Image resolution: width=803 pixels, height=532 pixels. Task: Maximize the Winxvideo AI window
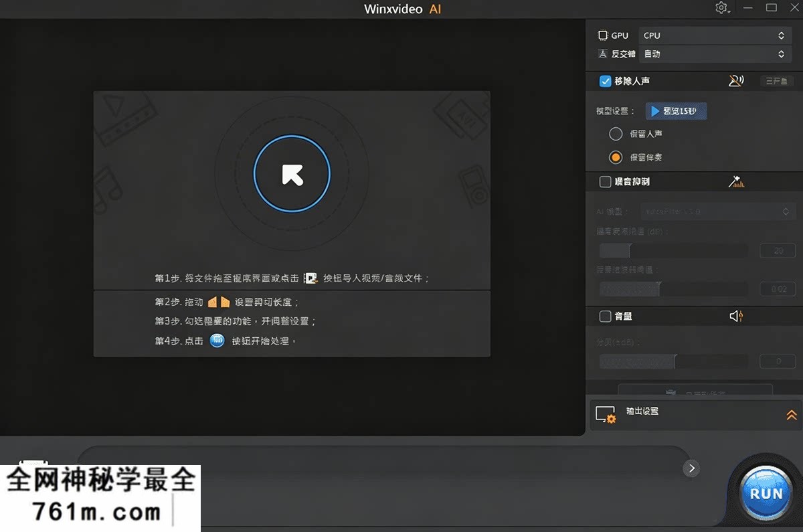[771, 8]
